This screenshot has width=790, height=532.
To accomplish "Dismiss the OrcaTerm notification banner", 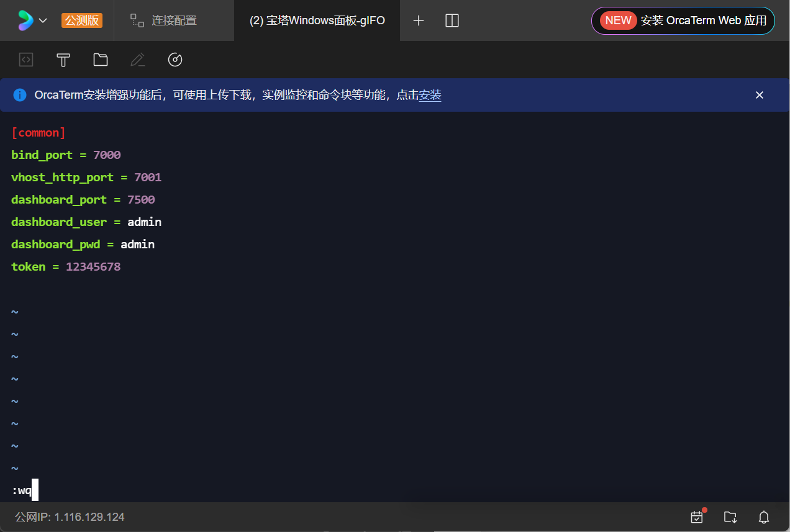I will pyautogui.click(x=759, y=95).
